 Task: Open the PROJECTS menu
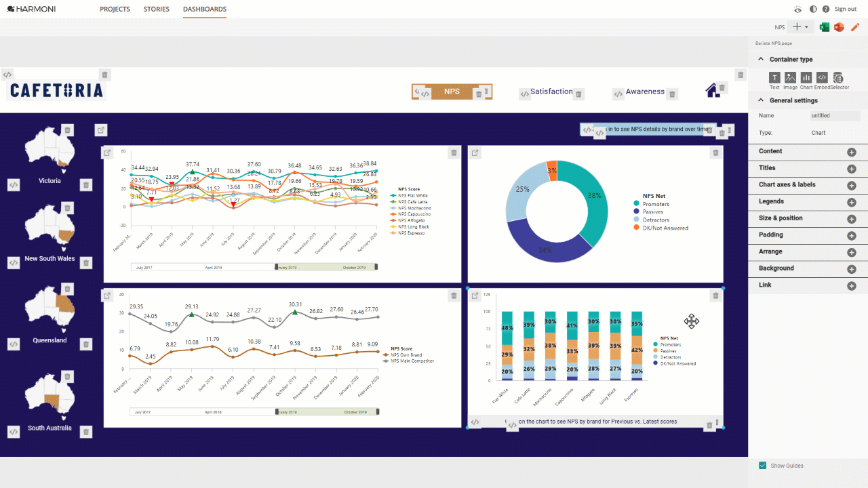[115, 9]
